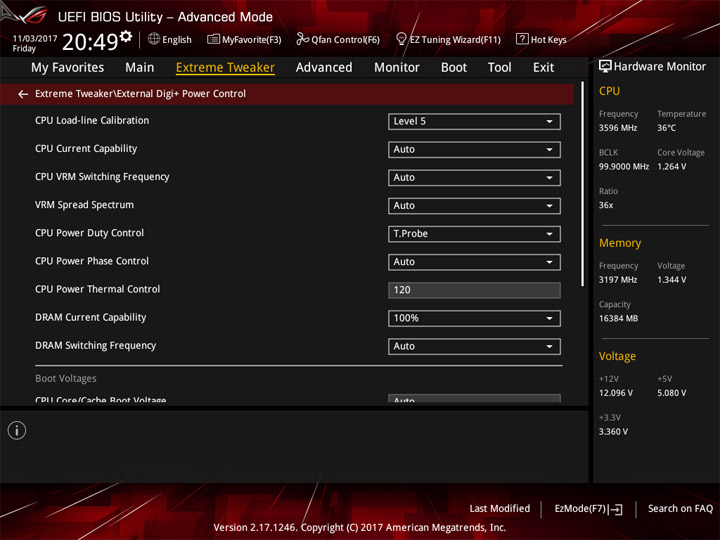Switch to EzMode(F7)
This screenshot has width=720, height=540.
(x=588, y=509)
